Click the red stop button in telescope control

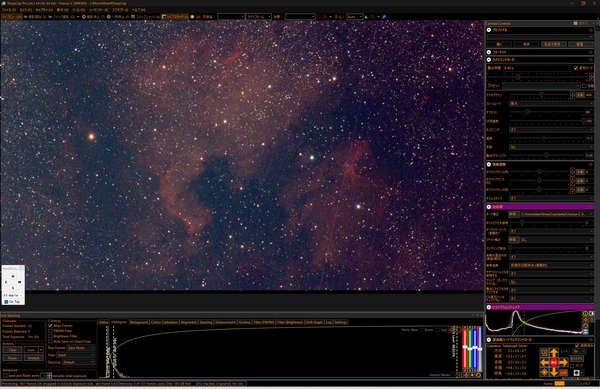[x=554, y=362]
